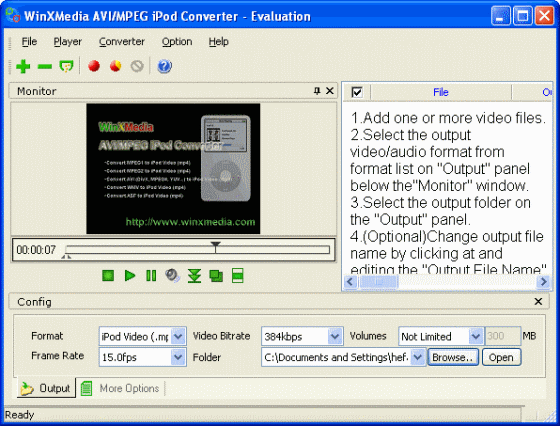
Task: Click the green minus remove file icon
Action: 45,66
